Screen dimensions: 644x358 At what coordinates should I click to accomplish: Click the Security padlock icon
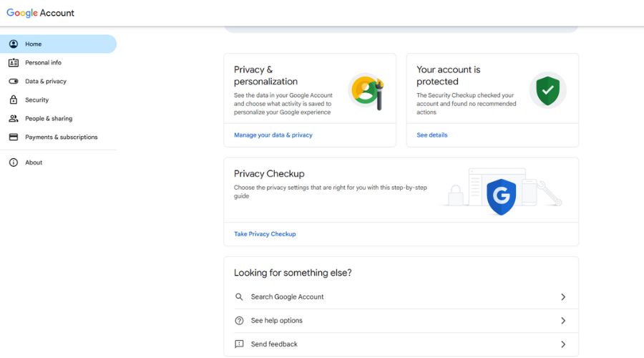pos(14,100)
